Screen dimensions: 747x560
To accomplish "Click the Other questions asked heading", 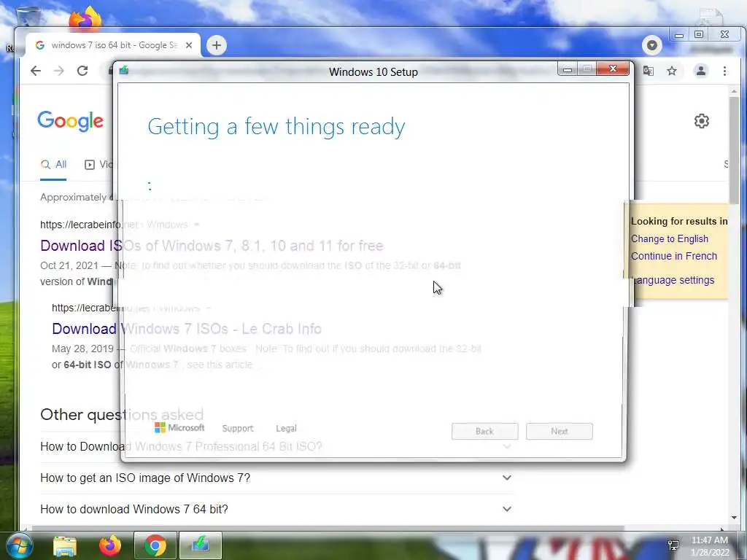I will (x=122, y=414).
